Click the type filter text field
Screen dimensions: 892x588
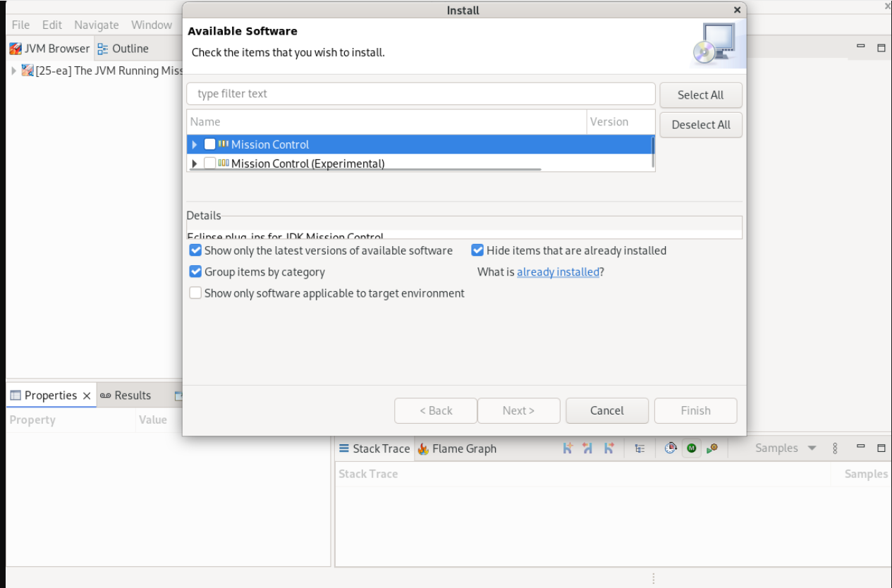(x=421, y=94)
